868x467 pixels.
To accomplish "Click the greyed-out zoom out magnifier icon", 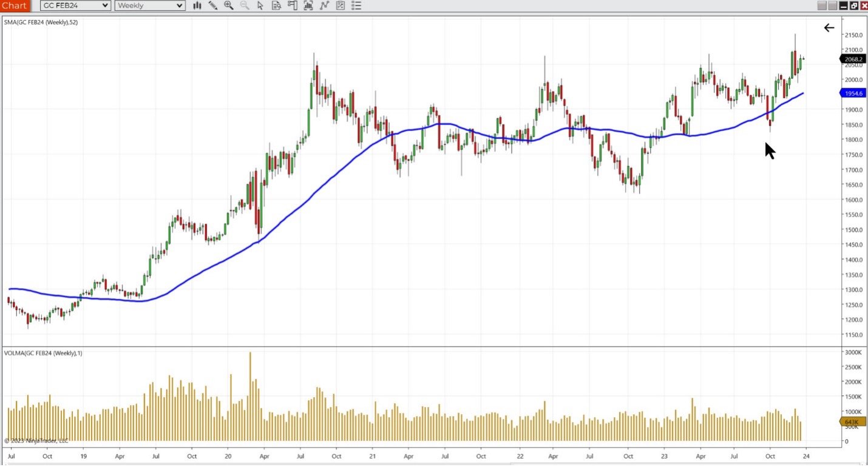I will pos(245,5).
